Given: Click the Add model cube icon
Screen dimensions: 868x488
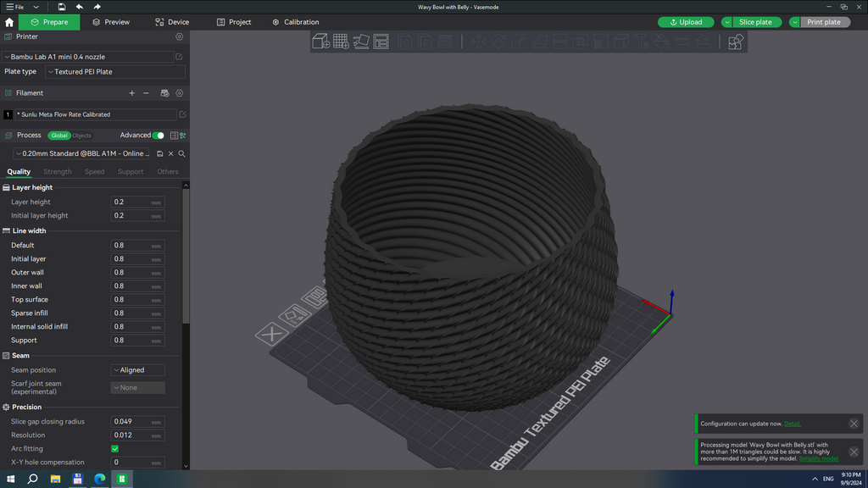Looking at the screenshot, I should click(x=320, y=42).
